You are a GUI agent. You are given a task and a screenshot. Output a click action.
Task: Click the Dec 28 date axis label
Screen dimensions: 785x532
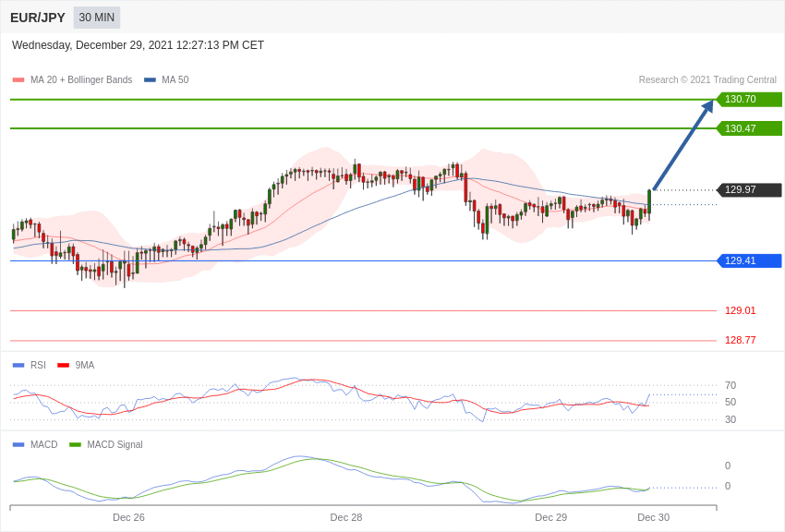point(346,517)
